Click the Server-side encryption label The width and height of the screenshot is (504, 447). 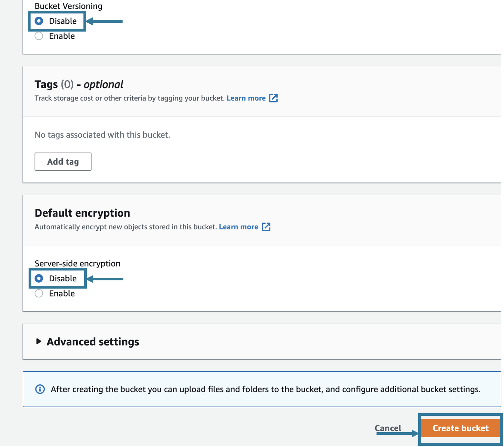click(x=77, y=263)
